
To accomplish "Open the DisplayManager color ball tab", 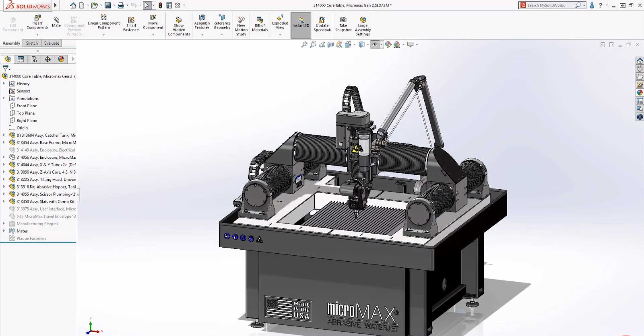I will pyautogui.click(x=61, y=59).
